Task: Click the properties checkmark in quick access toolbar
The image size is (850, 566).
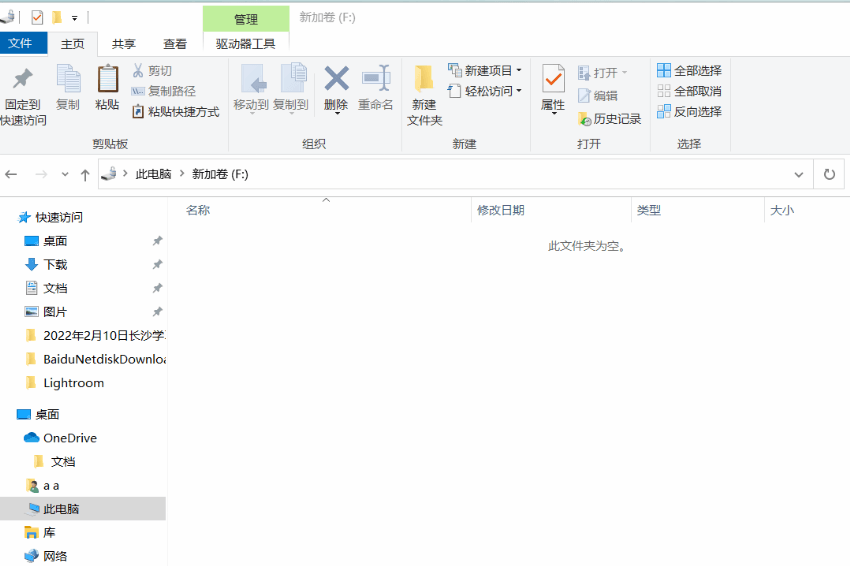Action: pyautogui.click(x=37, y=18)
